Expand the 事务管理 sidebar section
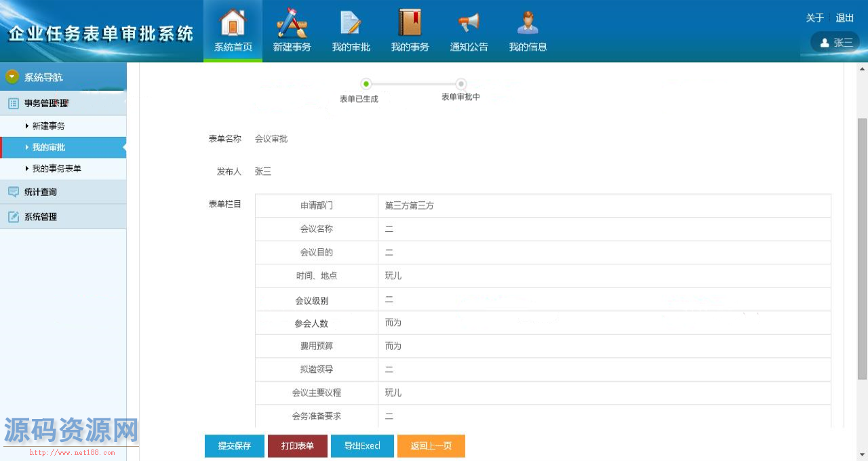Viewport: 868px width, 461px height. tap(63, 104)
